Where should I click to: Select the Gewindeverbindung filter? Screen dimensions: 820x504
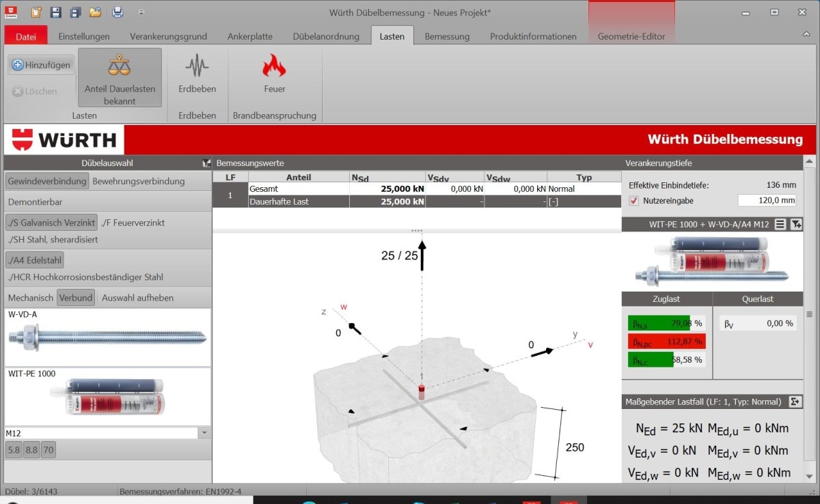click(x=47, y=181)
